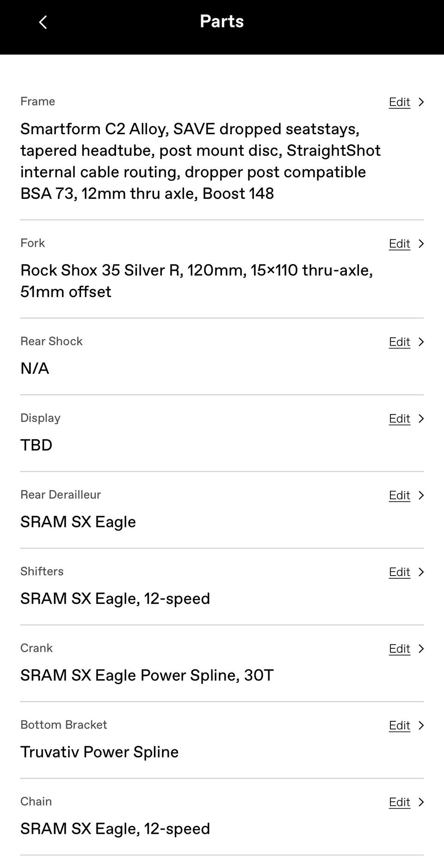Viewport: 444px width, 868px height.
Task: Edit the Display part
Action: (399, 419)
